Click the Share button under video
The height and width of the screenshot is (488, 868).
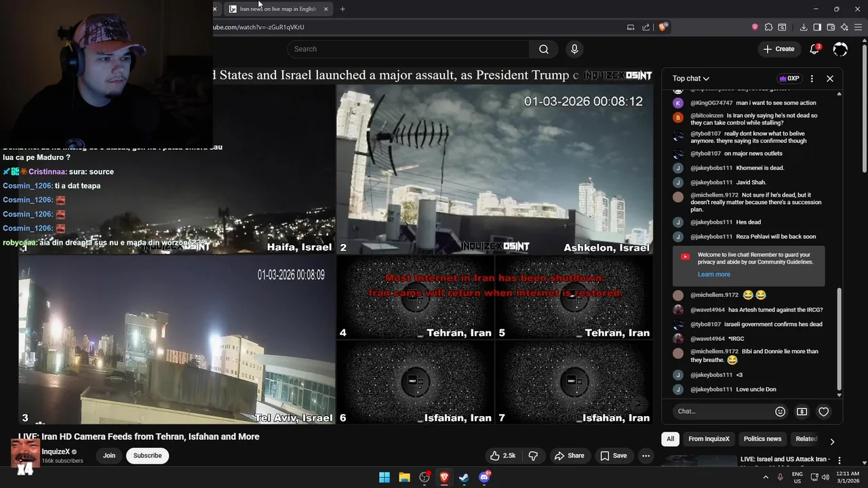coord(569,455)
